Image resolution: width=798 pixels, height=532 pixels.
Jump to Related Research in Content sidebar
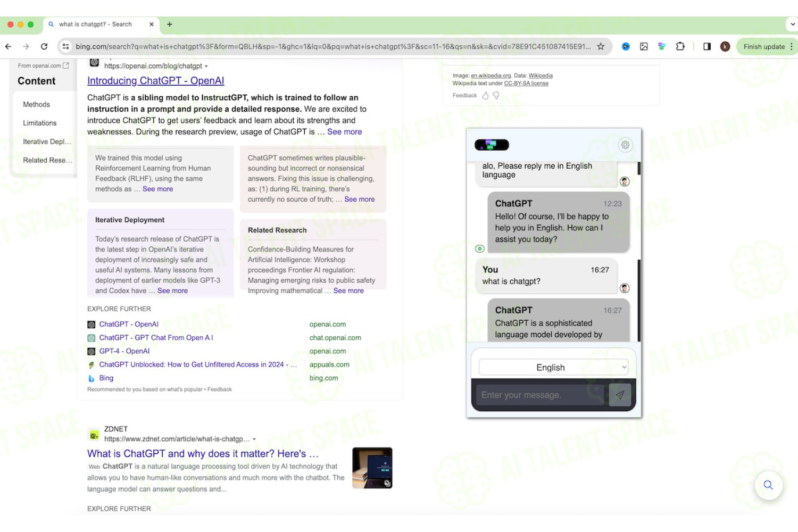coord(47,160)
